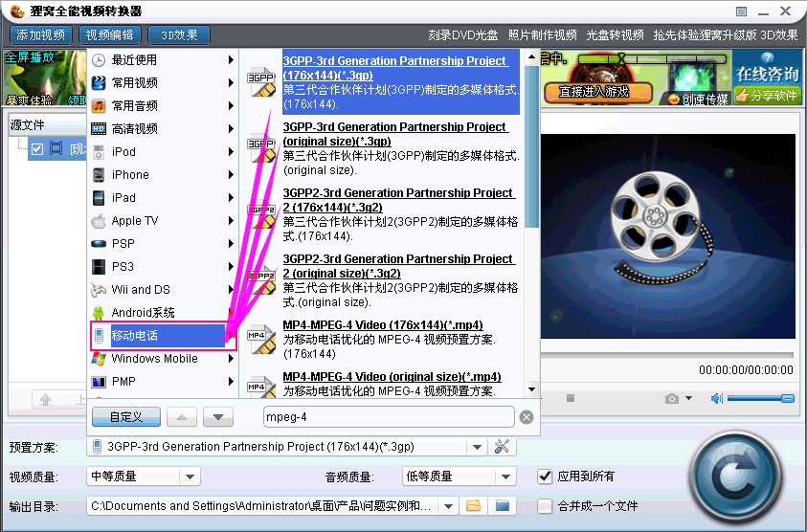
Task: Click the PMP player icon
Action: (x=99, y=382)
